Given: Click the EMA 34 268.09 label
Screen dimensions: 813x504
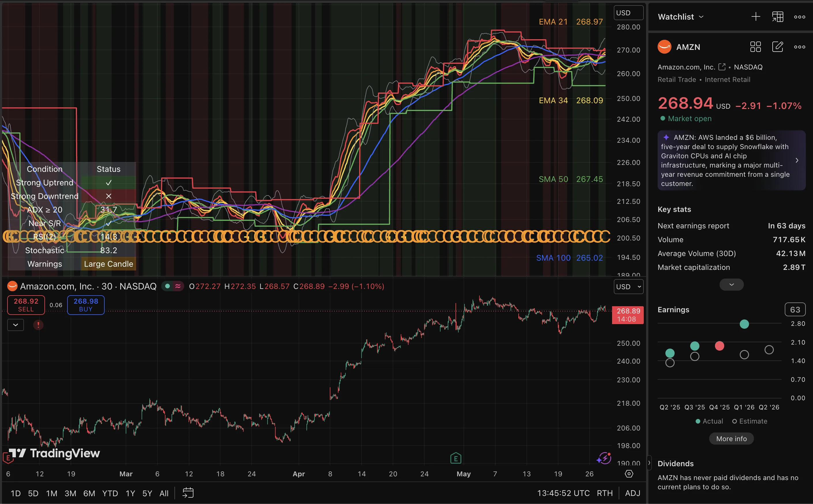Looking at the screenshot, I should click(x=571, y=100).
